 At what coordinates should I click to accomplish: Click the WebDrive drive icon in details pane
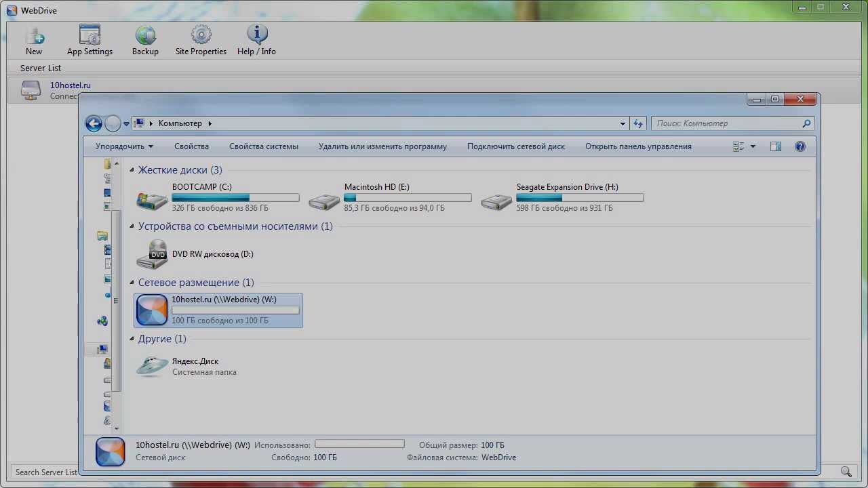pos(111,452)
